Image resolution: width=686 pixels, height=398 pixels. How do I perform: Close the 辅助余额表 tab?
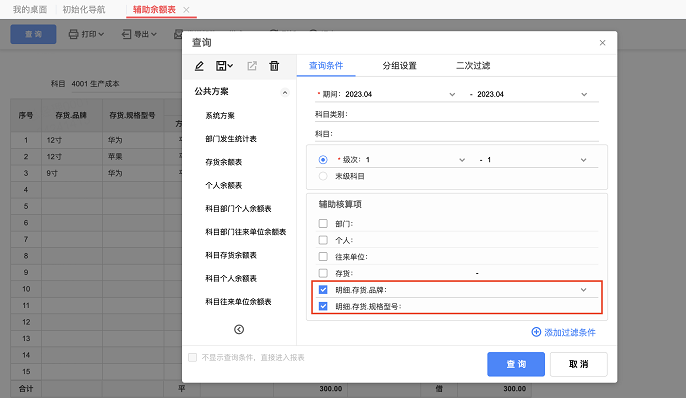pos(186,10)
